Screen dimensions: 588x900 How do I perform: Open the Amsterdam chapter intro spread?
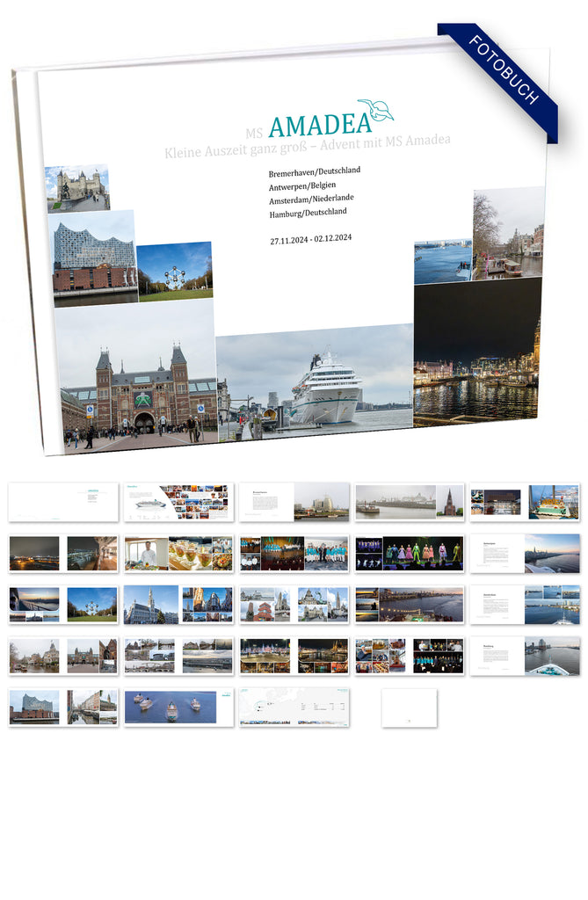pyautogui.click(x=525, y=605)
